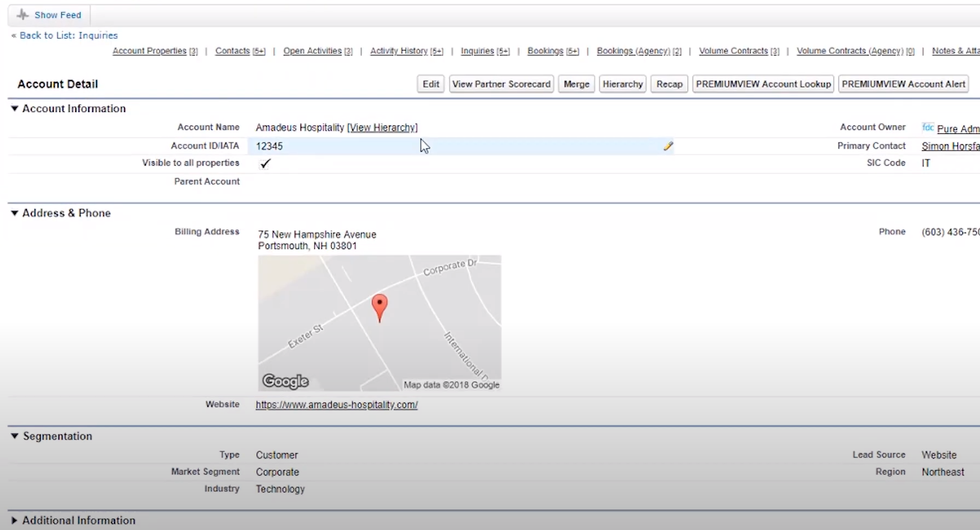Click the Industry value Technology
Screen dimensions: 980x530
(280, 489)
